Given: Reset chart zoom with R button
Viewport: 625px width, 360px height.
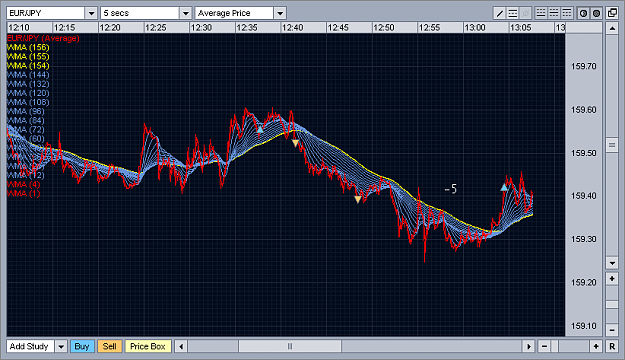Looking at the screenshot, I should 612,346.
